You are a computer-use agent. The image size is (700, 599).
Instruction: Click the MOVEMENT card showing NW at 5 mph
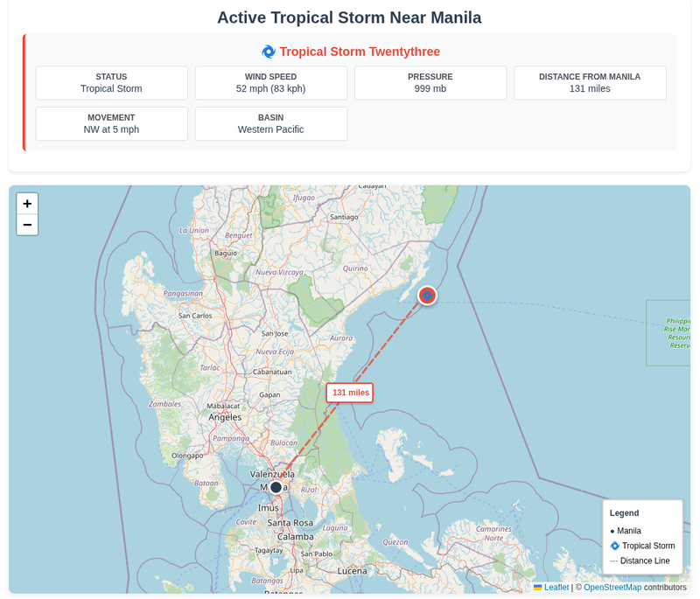pyautogui.click(x=111, y=123)
